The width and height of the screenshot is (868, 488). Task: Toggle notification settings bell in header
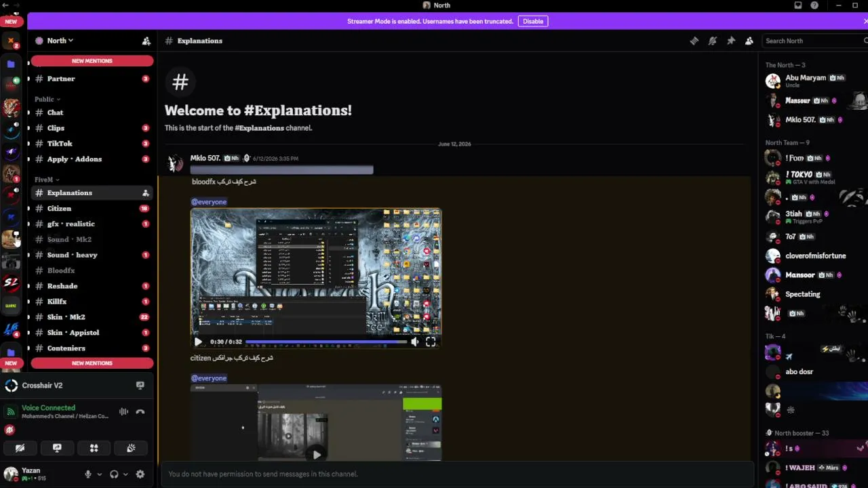point(712,41)
